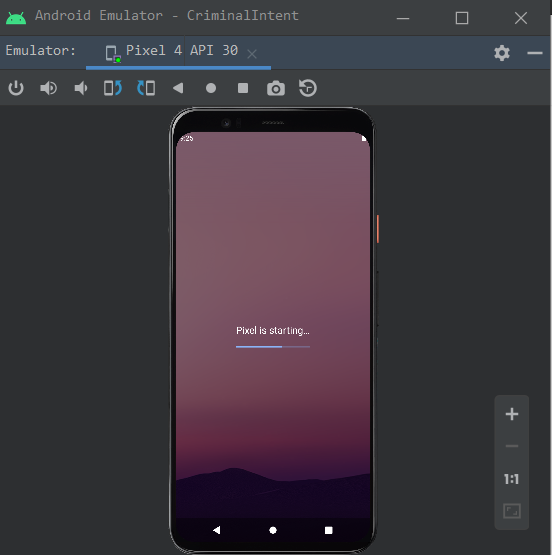Image resolution: width=552 pixels, height=555 pixels.
Task: Click the 'Pixel is starting...' text
Action: tap(273, 331)
